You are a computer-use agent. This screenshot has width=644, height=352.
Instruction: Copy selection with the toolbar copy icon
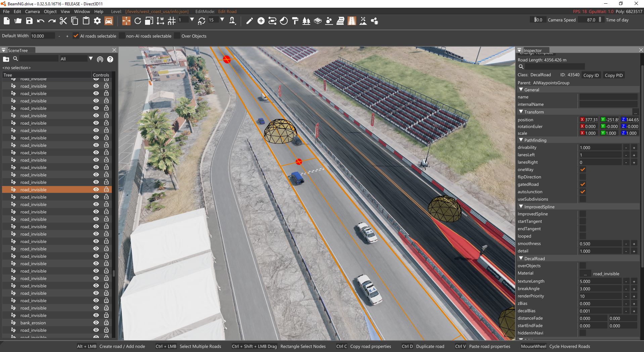click(x=75, y=21)
